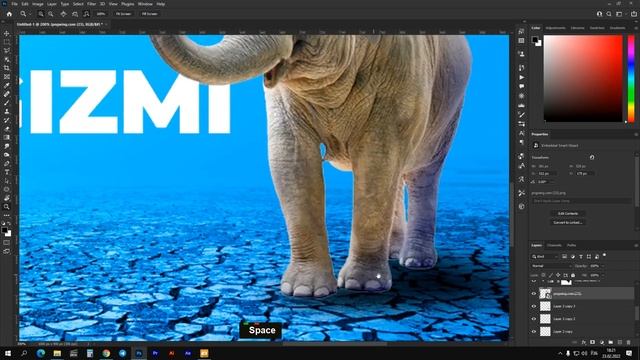Switch to the Paths tab
The image size is (640, 360).
coord(571,245)
